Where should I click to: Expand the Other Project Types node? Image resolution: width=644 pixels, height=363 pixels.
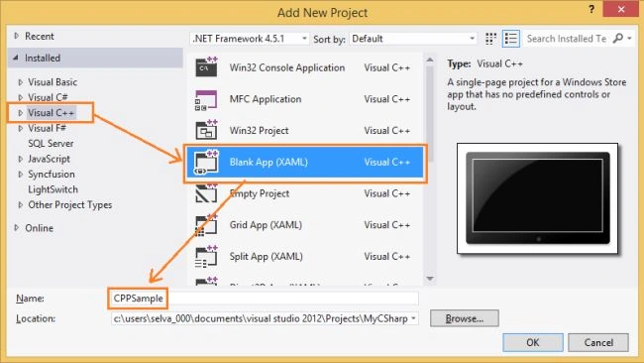[21, 204]
